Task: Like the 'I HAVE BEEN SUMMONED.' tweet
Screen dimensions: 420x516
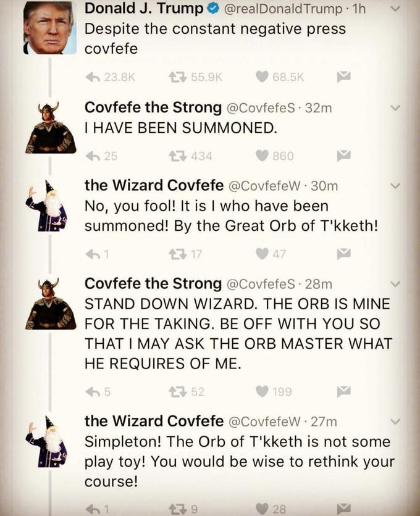Action: [x=262, y=156]
